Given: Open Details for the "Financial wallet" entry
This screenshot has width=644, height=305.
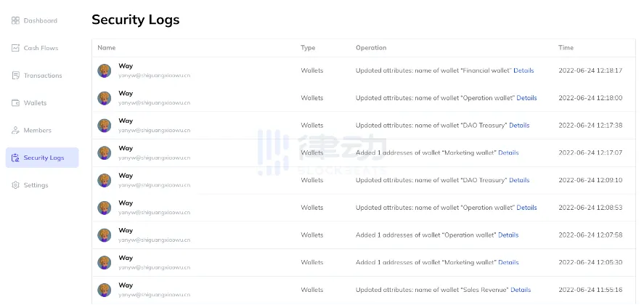Looking at the screenshot, I should (x=523, y=70).
